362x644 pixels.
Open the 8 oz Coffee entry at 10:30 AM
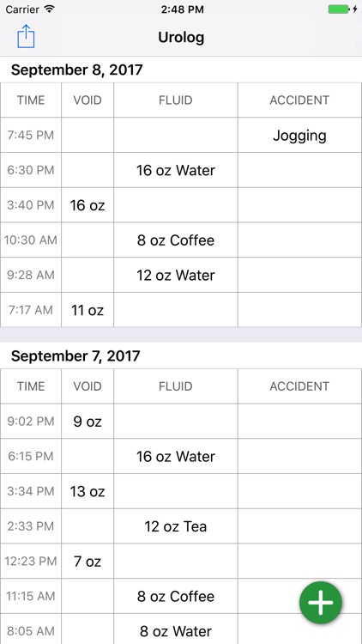(176, 240)
